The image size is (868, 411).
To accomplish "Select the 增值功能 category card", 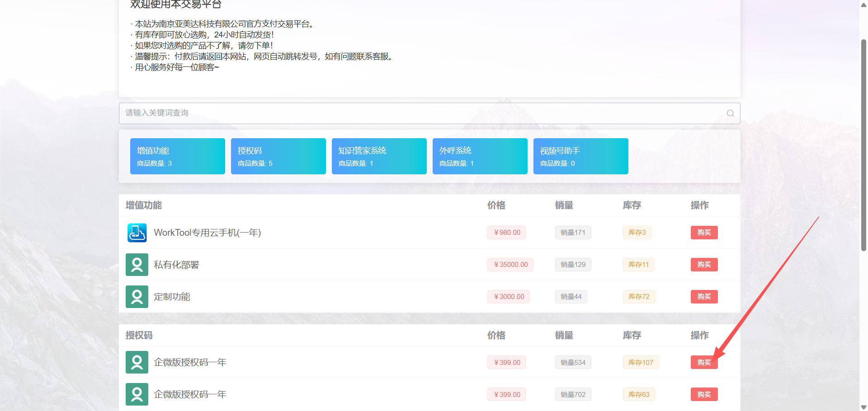I will [177, 156].
